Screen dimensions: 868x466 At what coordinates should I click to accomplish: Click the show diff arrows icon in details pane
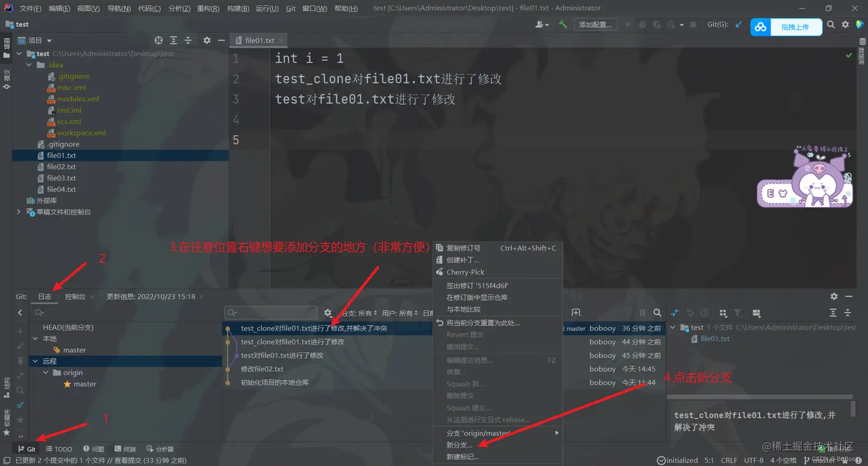[675, 313]
